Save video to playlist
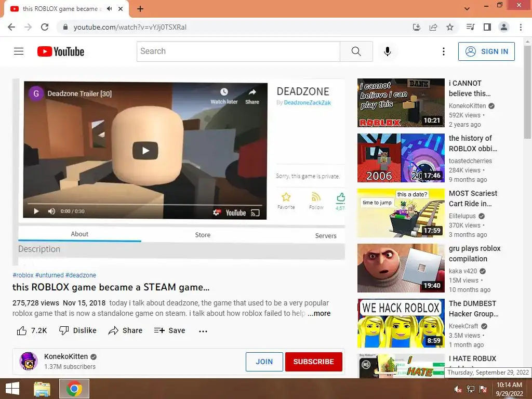This screenshot has height=399, width=532. coord(170,330)
